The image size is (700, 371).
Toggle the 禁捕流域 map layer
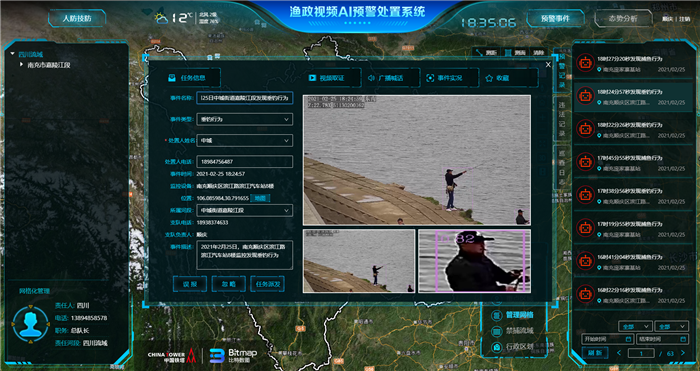[512, 331]
